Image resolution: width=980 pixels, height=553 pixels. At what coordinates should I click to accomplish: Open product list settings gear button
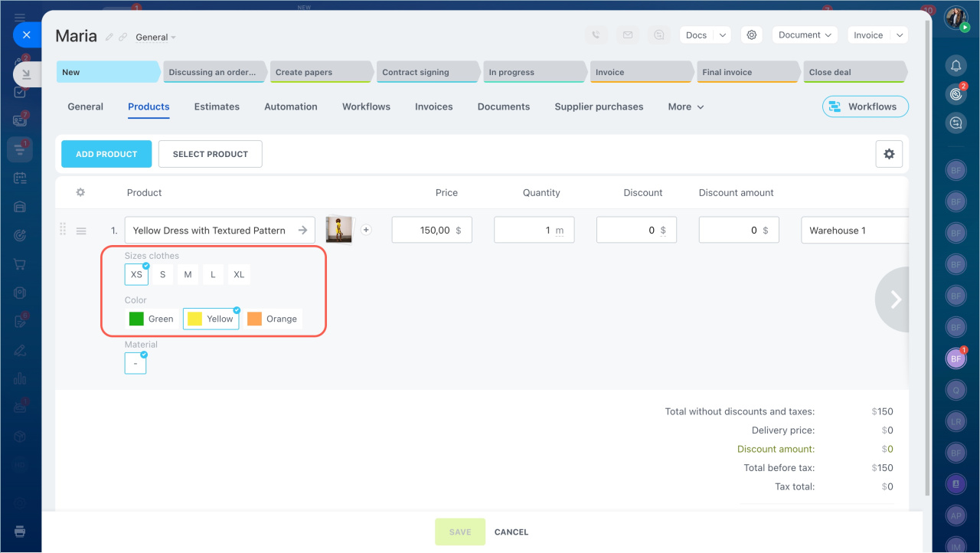click(x=889, y=154)
